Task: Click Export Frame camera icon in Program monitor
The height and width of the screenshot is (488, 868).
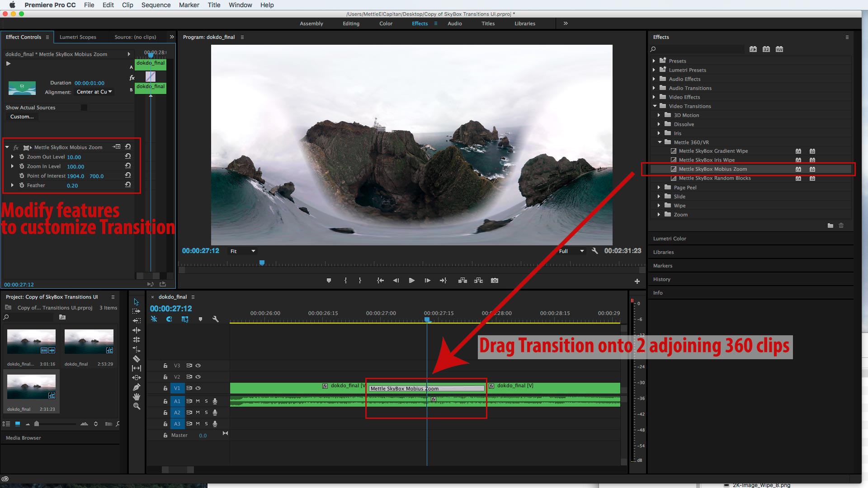Action: 495,281
